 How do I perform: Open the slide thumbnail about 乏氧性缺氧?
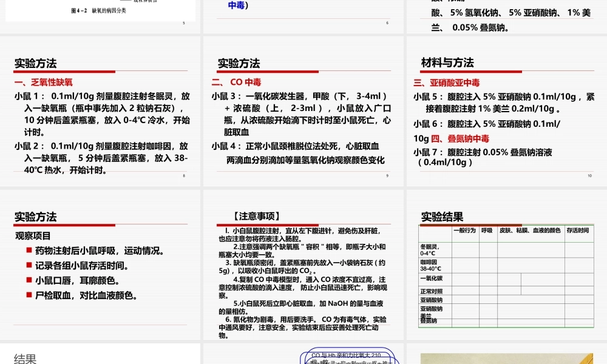click(x=100, y=112)
